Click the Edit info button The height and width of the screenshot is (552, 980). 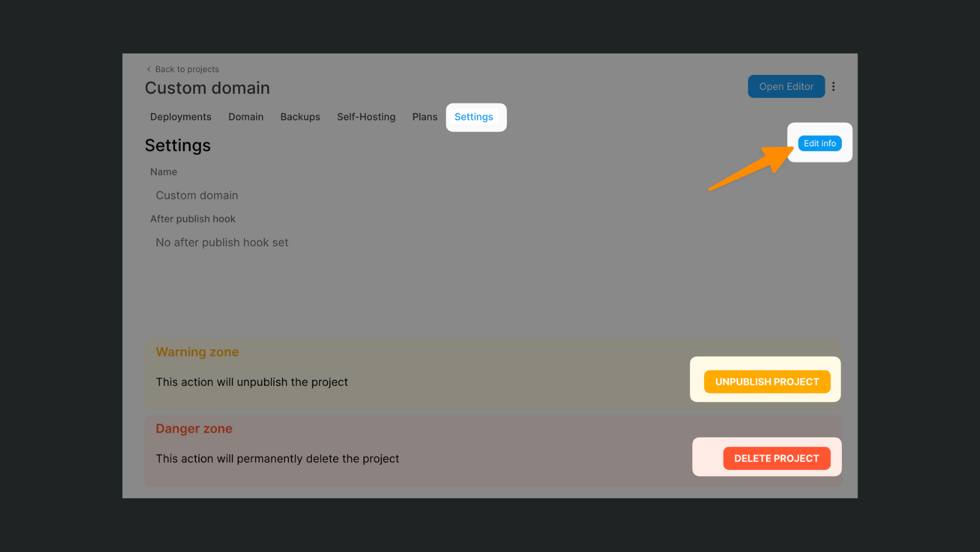click(819, 143)
